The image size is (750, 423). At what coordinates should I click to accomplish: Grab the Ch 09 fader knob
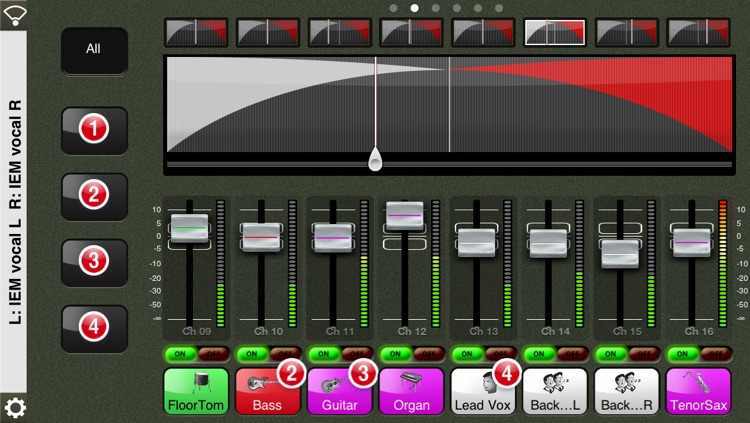click(x=189, y=229)
